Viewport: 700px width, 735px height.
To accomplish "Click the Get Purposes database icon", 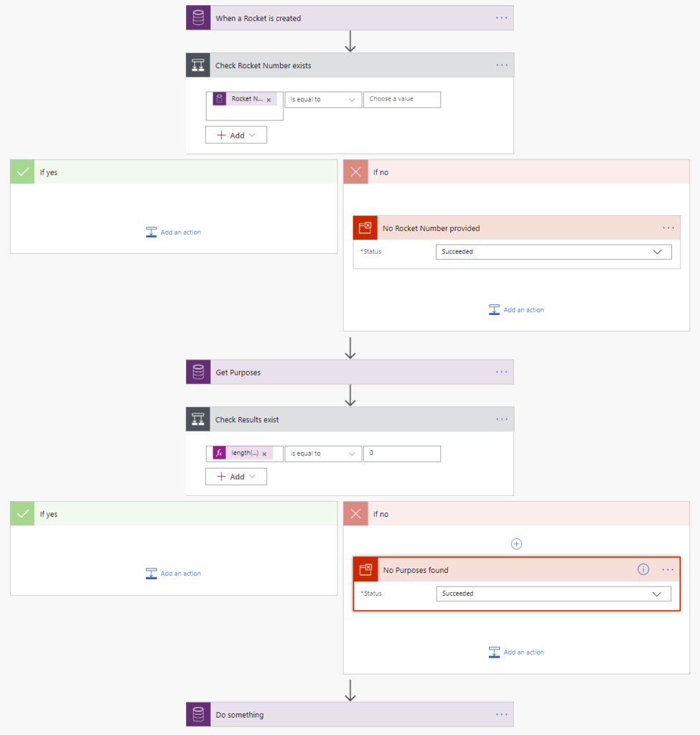I will click(198, 373).
